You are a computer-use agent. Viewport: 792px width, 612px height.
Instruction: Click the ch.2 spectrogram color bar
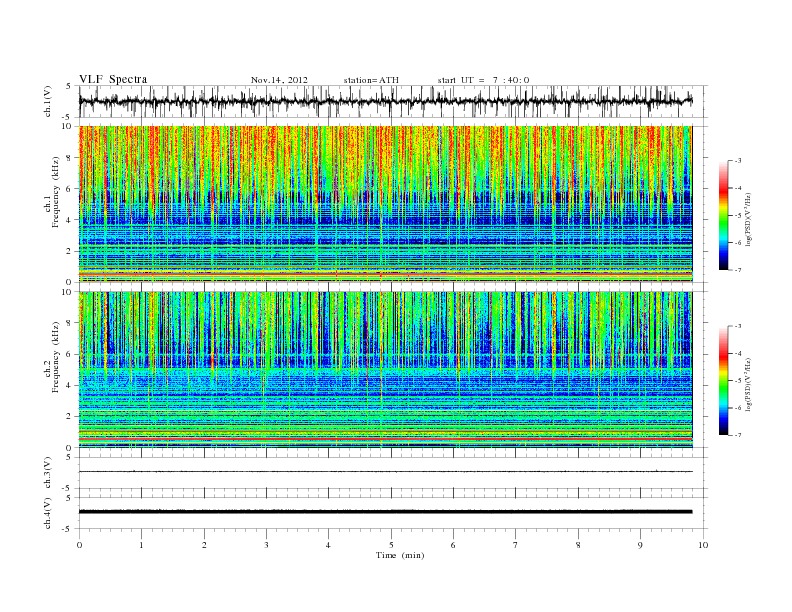pos(723,381)
